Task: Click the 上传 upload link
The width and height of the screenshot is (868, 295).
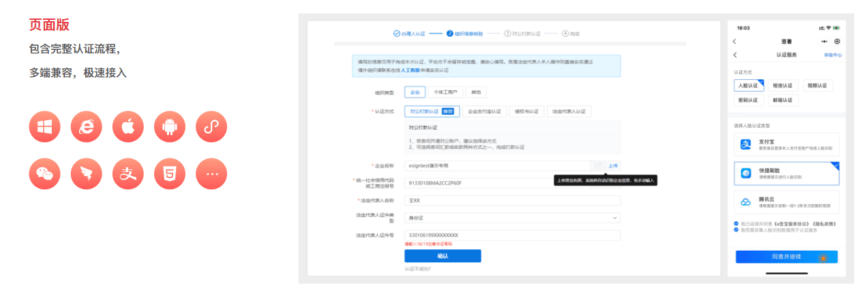Action: (613, 165)
